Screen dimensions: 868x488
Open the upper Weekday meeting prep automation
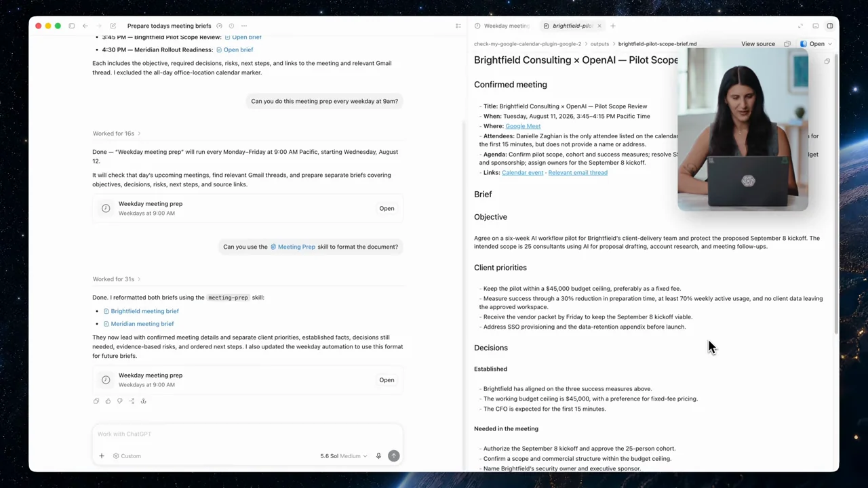387,209
